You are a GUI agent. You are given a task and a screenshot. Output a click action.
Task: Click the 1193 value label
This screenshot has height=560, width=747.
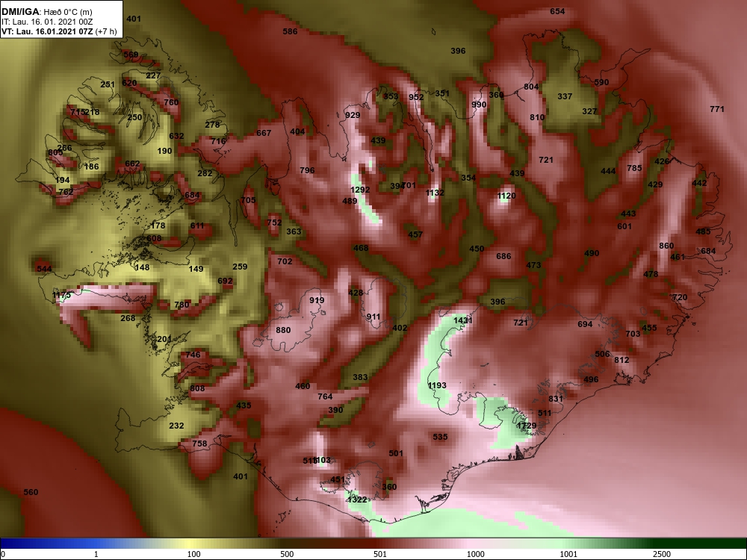tap(437, 385)
